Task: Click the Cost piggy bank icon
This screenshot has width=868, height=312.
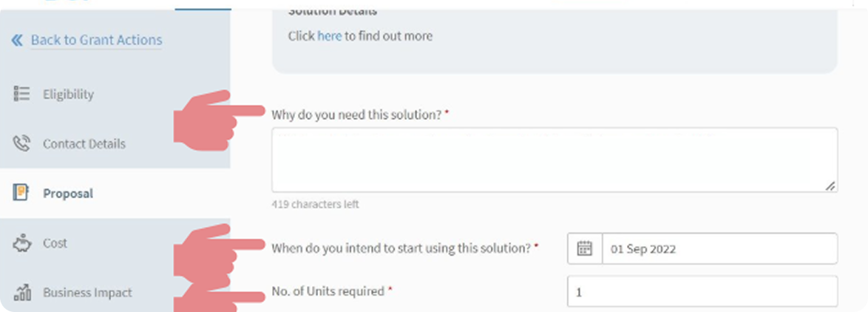Action: click(x=21, y=243)
